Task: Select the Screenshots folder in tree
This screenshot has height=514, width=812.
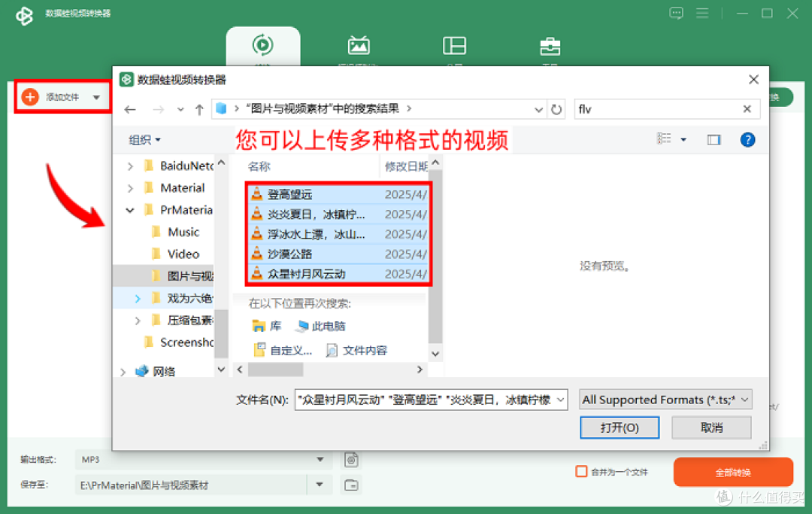Action: tap(179, 342)
